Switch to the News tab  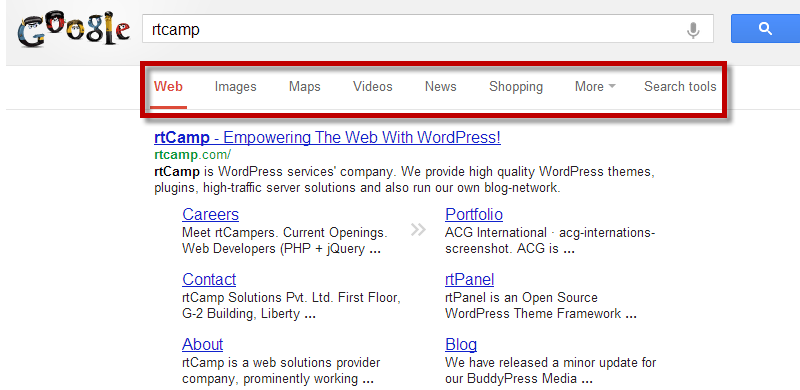[x=440, y=87]
